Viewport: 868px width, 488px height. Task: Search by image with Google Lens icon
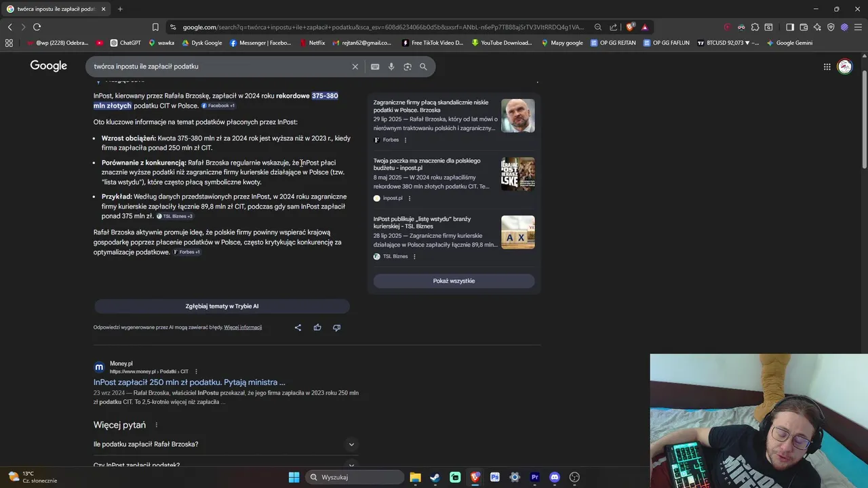(x=408, y=66)
